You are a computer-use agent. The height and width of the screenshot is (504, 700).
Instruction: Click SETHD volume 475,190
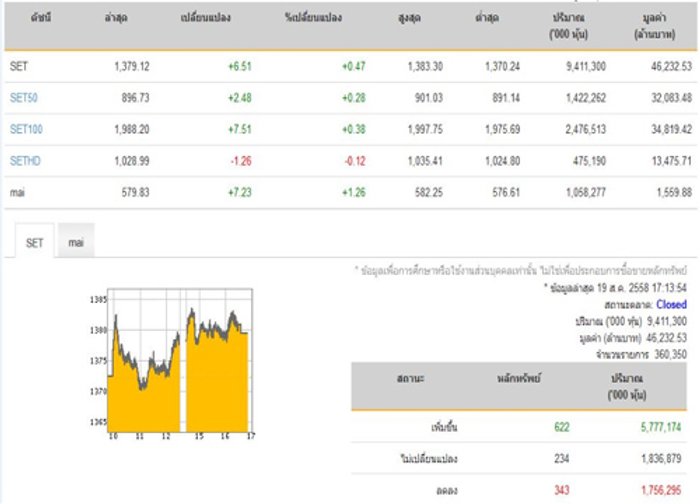(x=590, y=161)
